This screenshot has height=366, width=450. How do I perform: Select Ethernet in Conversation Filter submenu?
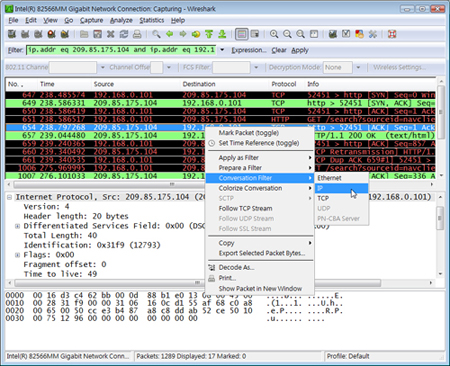tap(342, 178)
